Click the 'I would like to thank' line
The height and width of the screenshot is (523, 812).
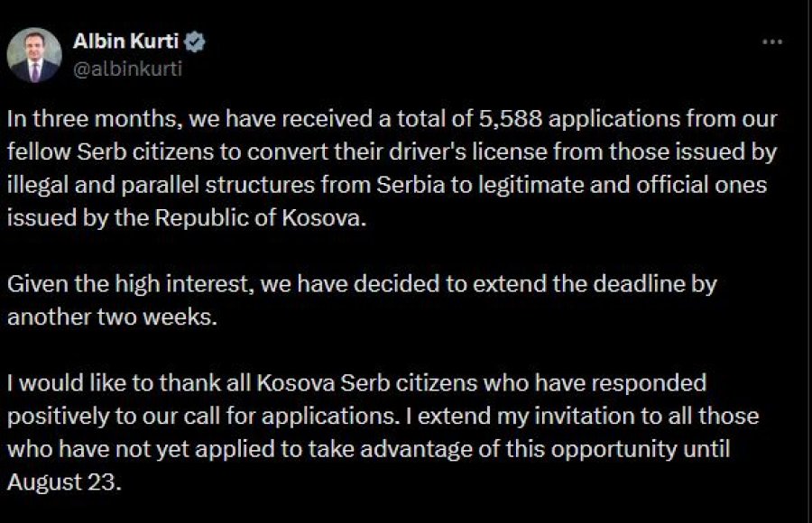pos(356,383)
